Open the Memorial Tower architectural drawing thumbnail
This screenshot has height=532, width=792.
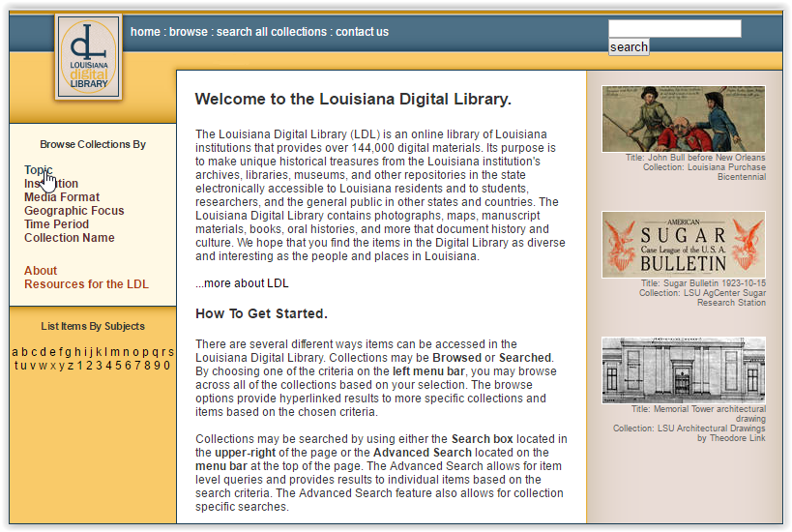pyautogui.click(x=684, y=370)
